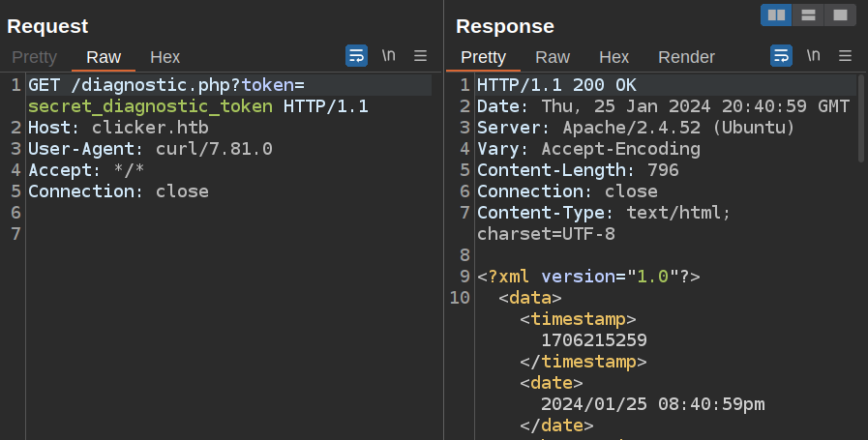The image size is (868, 440).
Task: Switch to the Request Hex tab
Action: tap(165, 57)
